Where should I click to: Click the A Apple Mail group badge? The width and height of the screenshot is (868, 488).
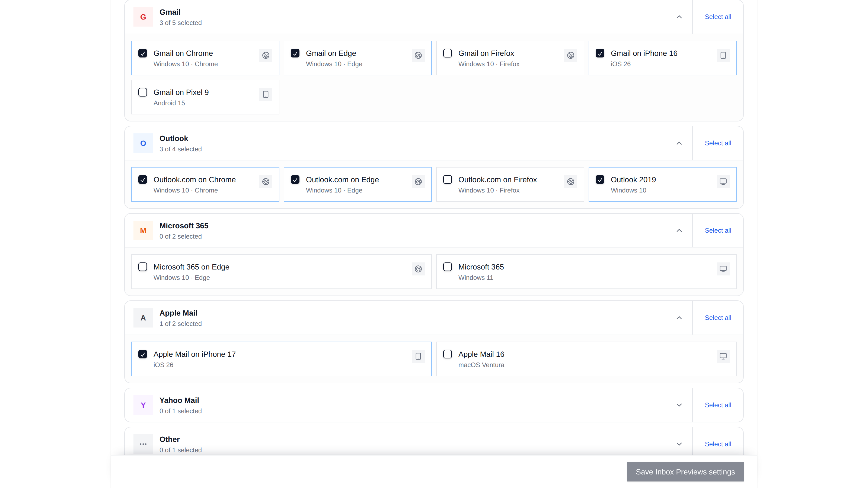coord(143,317)
